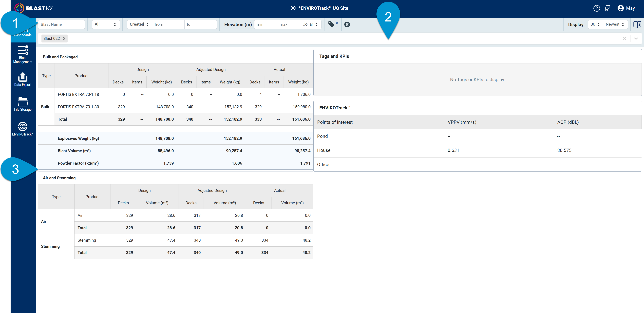
Task: Open the Created date type dropdown
Action: click(x=139, y=24)
